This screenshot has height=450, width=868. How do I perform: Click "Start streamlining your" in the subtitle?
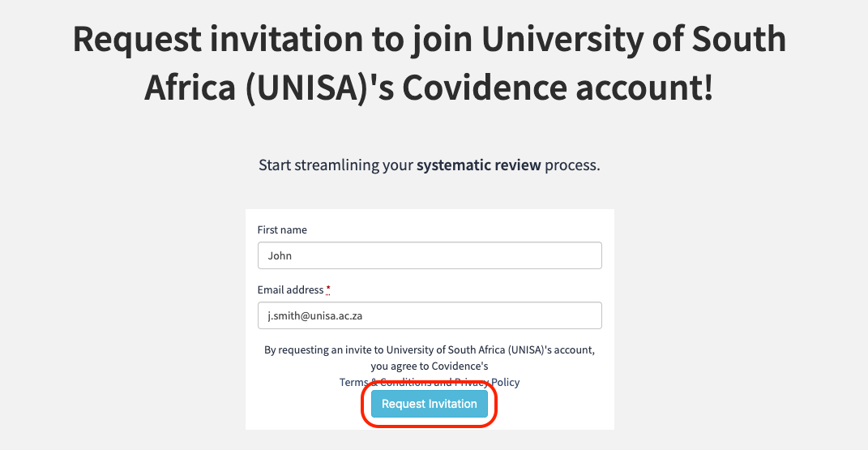pos(336,165)
